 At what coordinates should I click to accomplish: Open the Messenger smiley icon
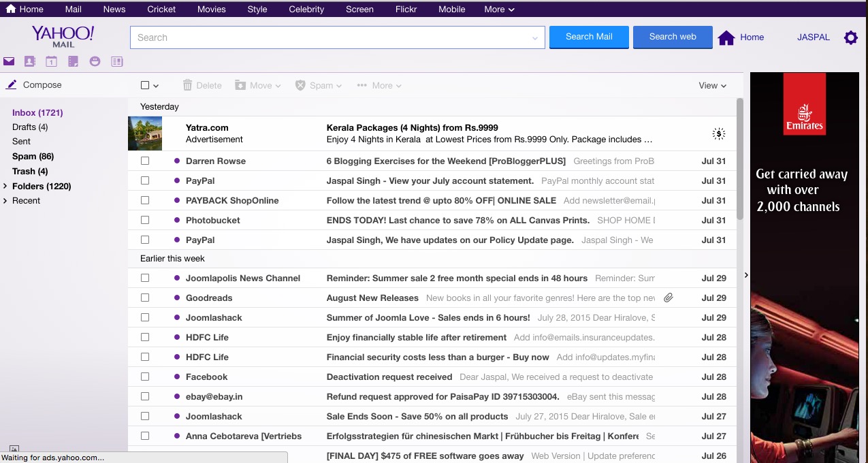coord(95,61)
